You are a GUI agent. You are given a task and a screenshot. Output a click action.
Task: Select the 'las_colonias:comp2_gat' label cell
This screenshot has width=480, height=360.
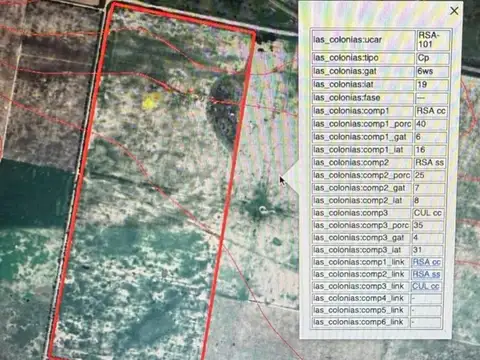point(362,188)
